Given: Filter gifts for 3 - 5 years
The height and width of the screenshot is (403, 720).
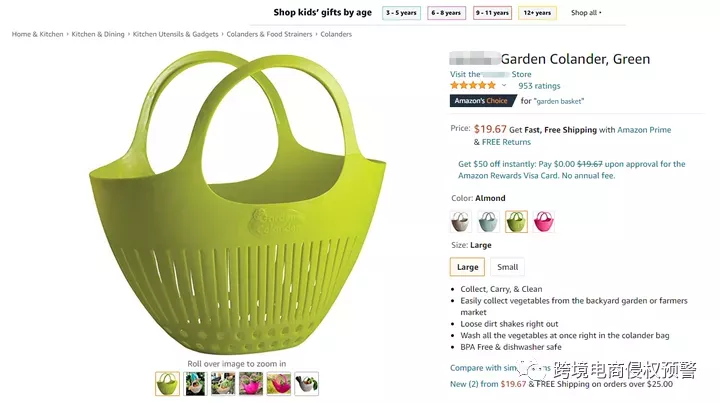Looking at the screenshot, I should click(401, 13).
